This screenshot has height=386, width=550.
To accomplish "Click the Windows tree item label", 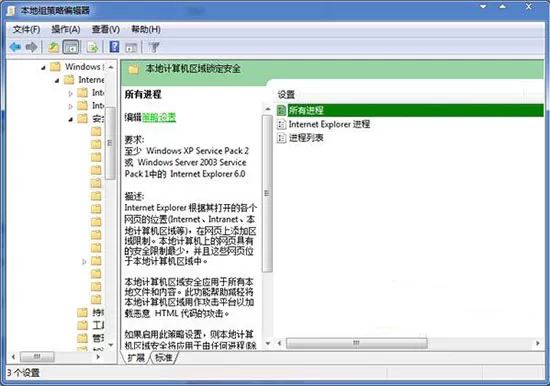I will click(84, 67).
